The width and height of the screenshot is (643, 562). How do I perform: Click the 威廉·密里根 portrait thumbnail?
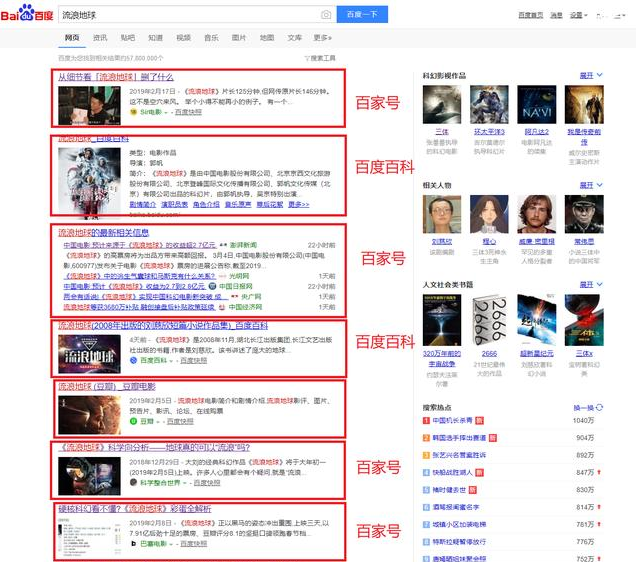coord(537,214)
